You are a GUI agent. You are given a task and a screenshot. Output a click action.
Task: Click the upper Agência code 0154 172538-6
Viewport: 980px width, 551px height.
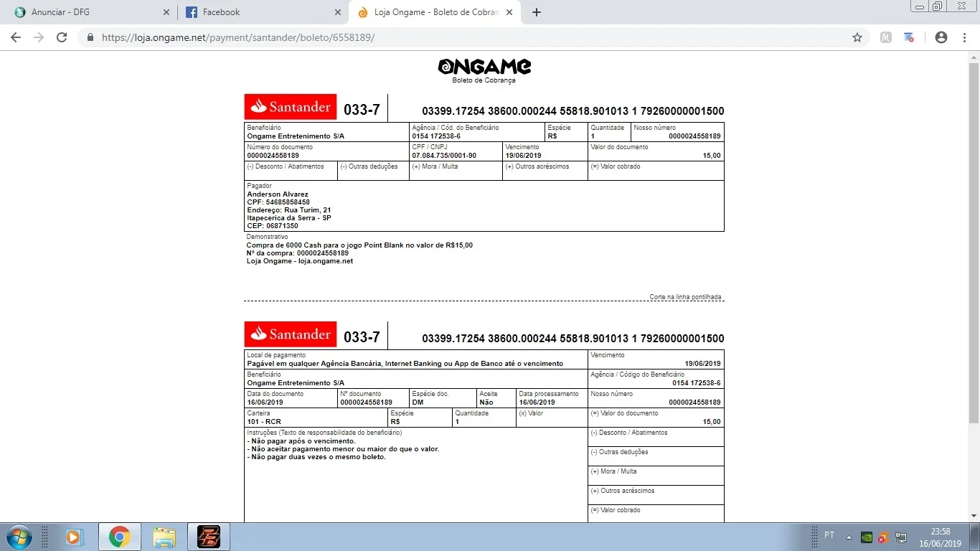436,136
